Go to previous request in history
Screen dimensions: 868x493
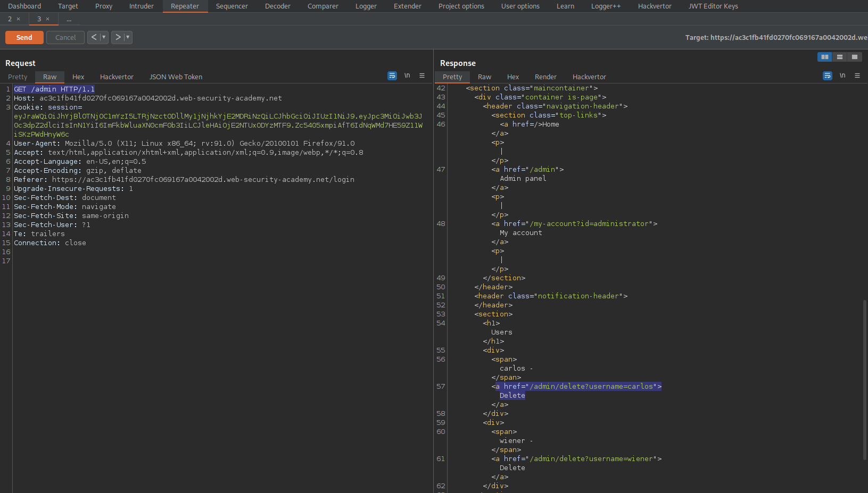tap(94, 37)
